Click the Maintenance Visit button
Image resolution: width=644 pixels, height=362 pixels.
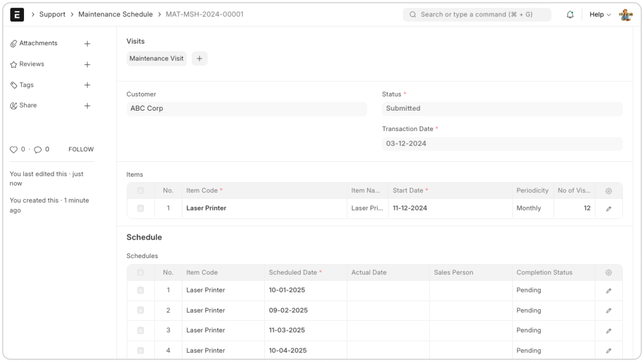(x=157, y=59)
